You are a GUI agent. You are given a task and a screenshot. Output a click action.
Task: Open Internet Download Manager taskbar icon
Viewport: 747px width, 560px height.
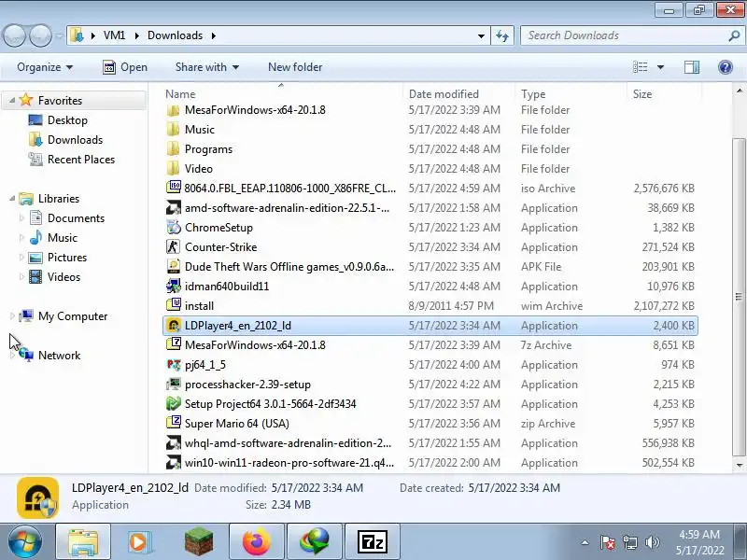pos(315,541)
